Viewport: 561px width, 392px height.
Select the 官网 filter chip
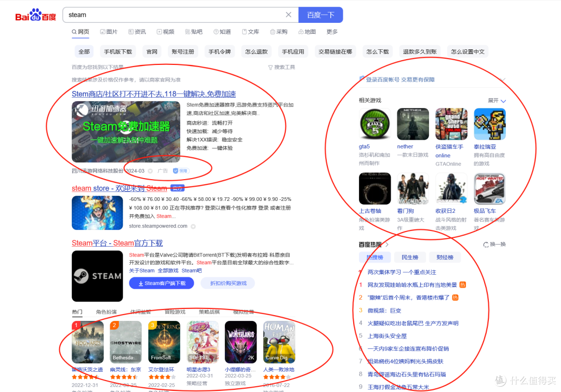click(x=152, y=51)
